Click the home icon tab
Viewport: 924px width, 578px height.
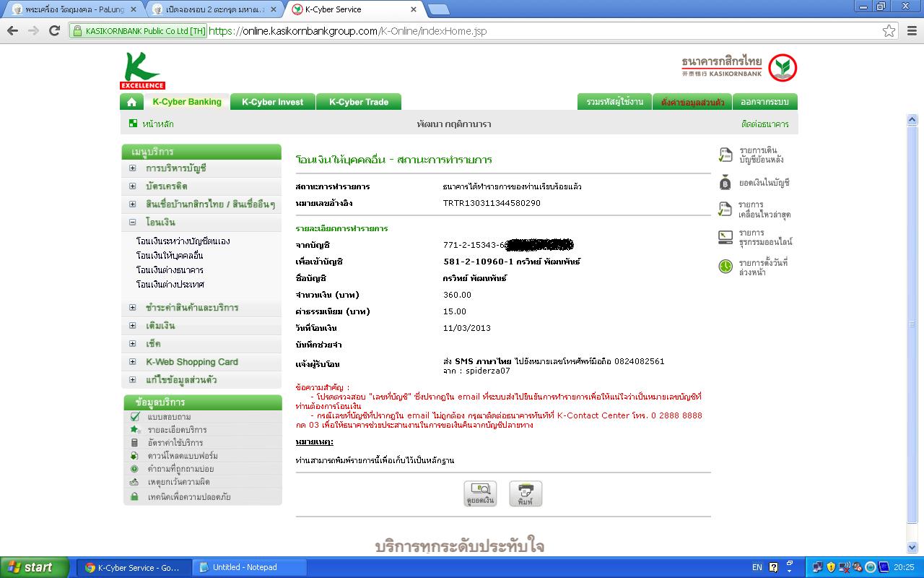click(x=131, y=102)
